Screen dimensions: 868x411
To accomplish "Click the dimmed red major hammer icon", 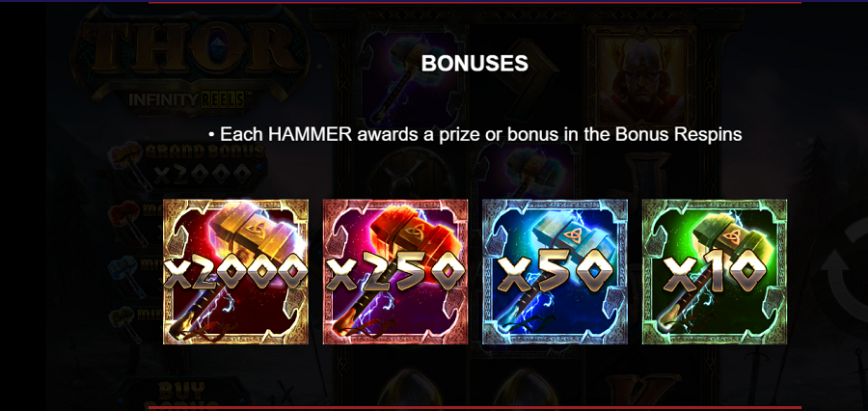I will coord(126,219).
